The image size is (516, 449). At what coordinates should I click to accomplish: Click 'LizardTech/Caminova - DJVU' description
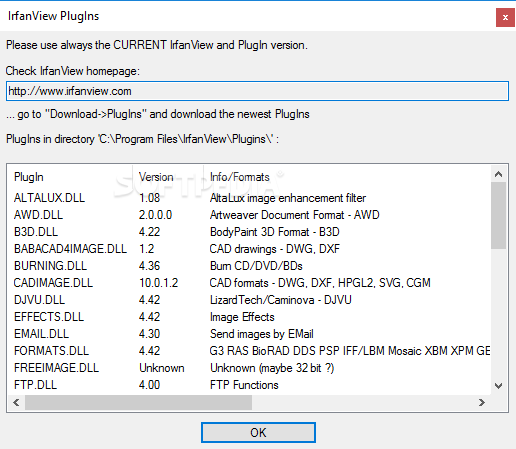click(x=281, y=300)
